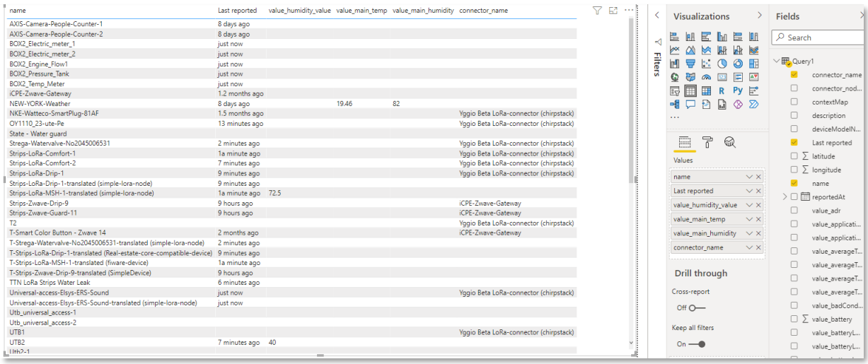The image size is (868, 364).
Task: Click the Fields search box
Action: click(817, 37)
